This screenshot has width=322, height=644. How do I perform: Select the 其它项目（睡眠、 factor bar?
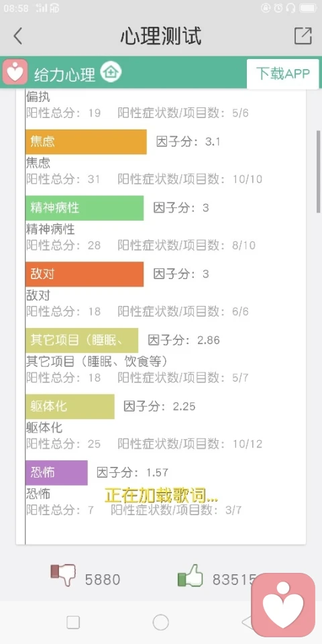tap(82, 340)
